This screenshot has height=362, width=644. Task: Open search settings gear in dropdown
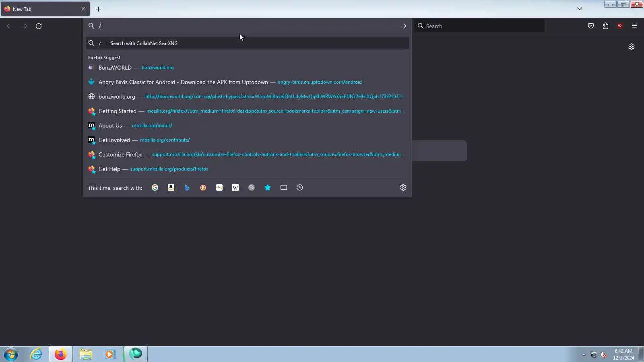[403, 187]
